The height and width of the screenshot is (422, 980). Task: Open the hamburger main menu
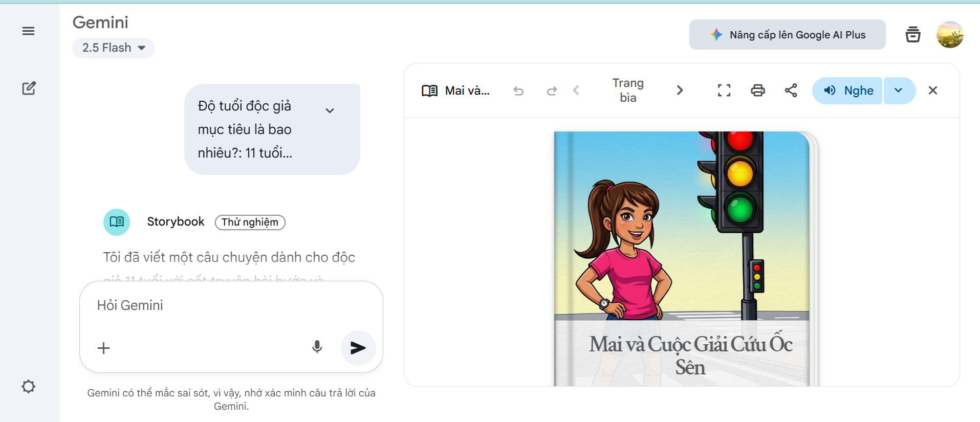tap(29, 31)
